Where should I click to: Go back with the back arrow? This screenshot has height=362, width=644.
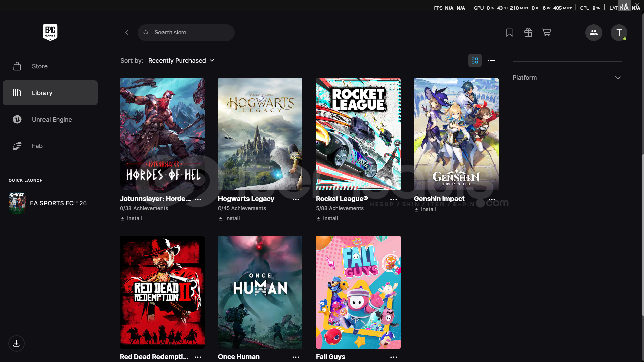point(127,33)
